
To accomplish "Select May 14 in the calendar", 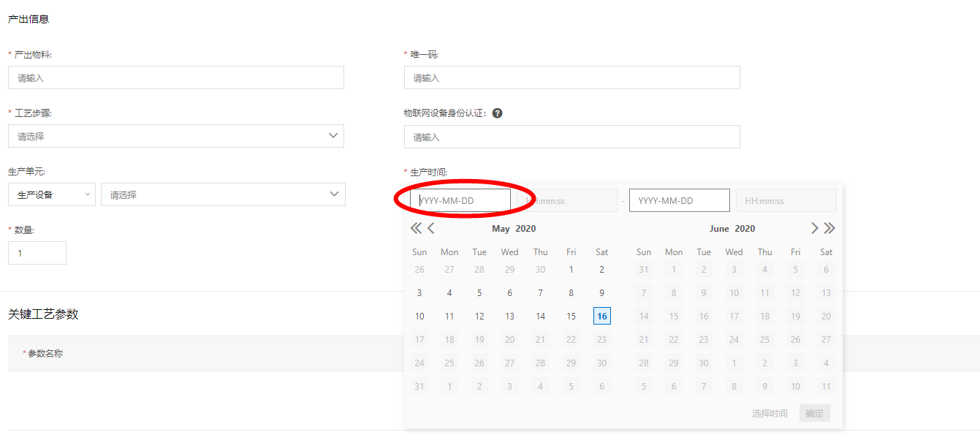I will 541,316.
